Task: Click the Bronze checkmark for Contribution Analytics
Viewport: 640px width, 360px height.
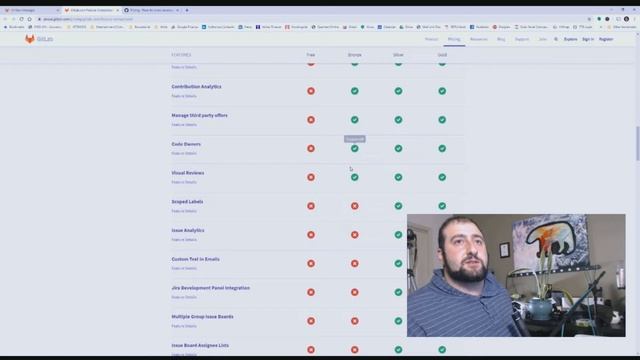Action: pos(355,91)
